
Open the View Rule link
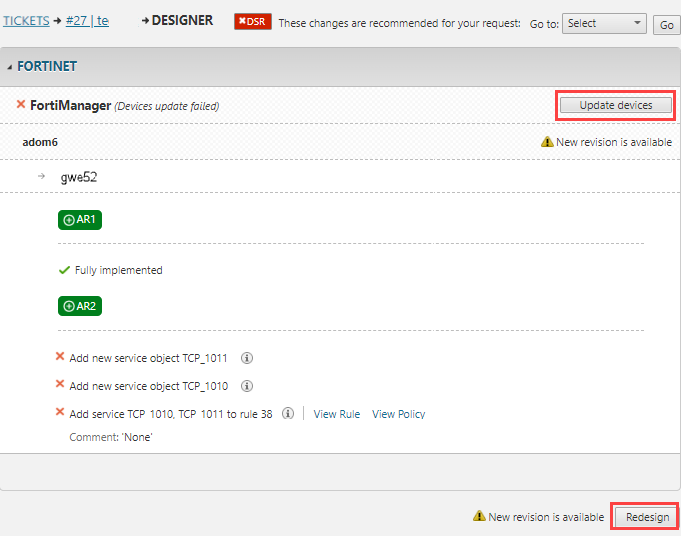coord(337,414)
